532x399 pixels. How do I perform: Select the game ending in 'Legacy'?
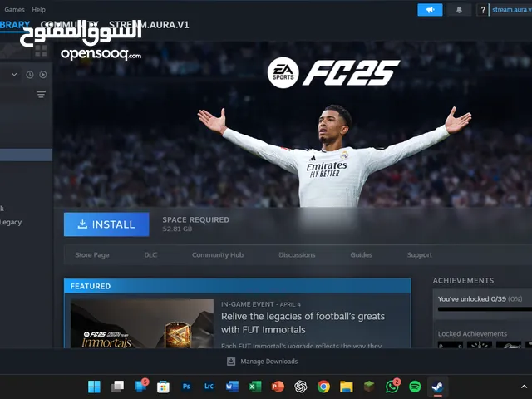click(x=11, y=222)
